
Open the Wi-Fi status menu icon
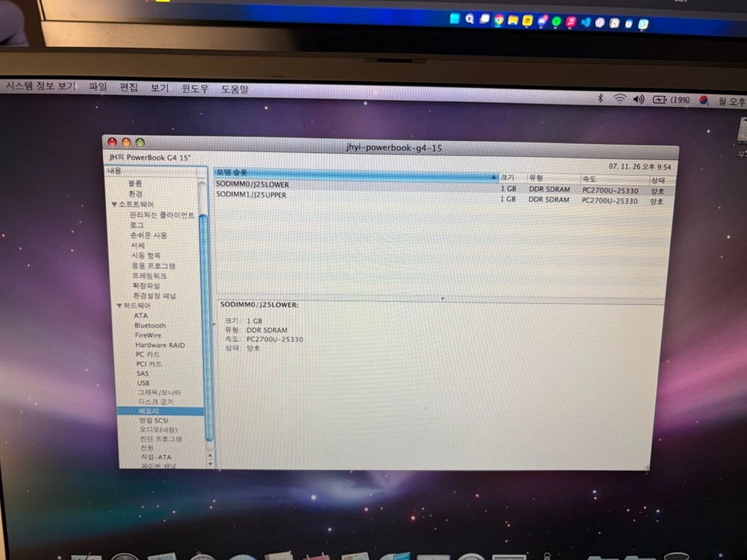pos(619,99)
